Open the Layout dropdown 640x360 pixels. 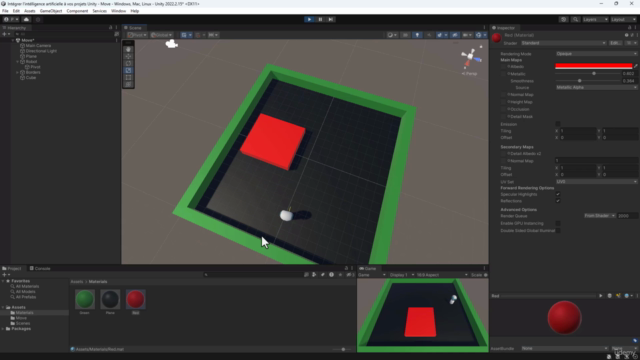pyautogui.click(x=624, y=19)
